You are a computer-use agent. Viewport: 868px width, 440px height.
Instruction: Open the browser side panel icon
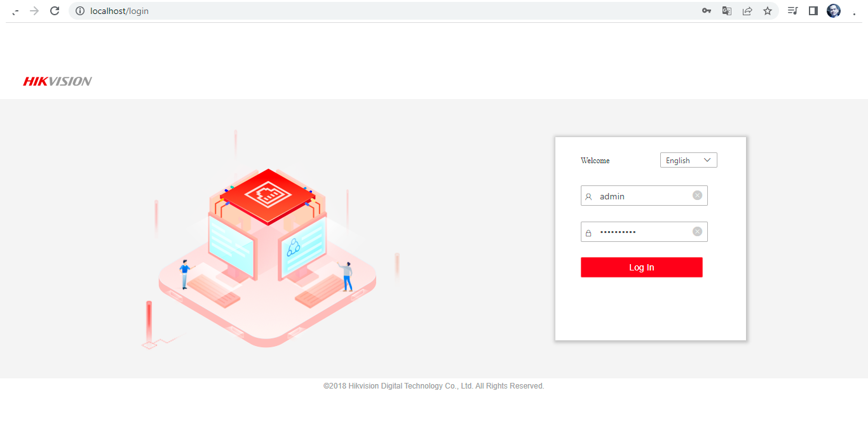(813, 11)
